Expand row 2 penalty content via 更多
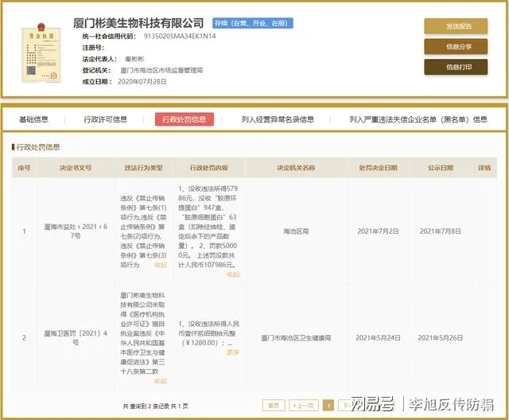 click(233, 352)
